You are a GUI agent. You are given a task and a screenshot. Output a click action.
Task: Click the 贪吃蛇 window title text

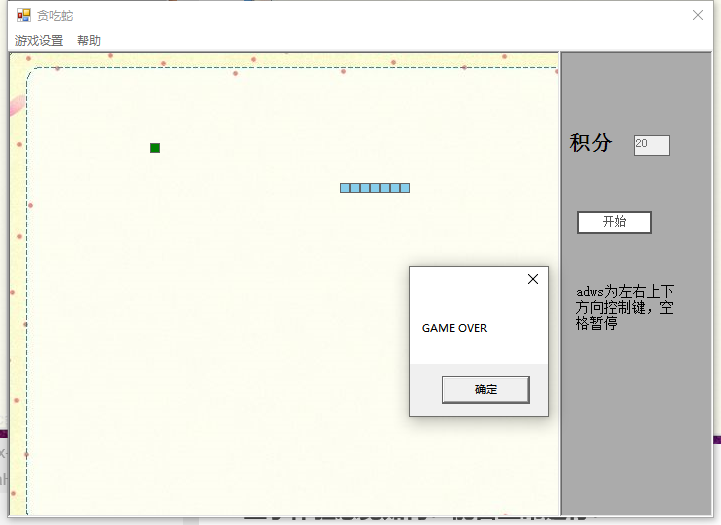click(x=55, y=16)
